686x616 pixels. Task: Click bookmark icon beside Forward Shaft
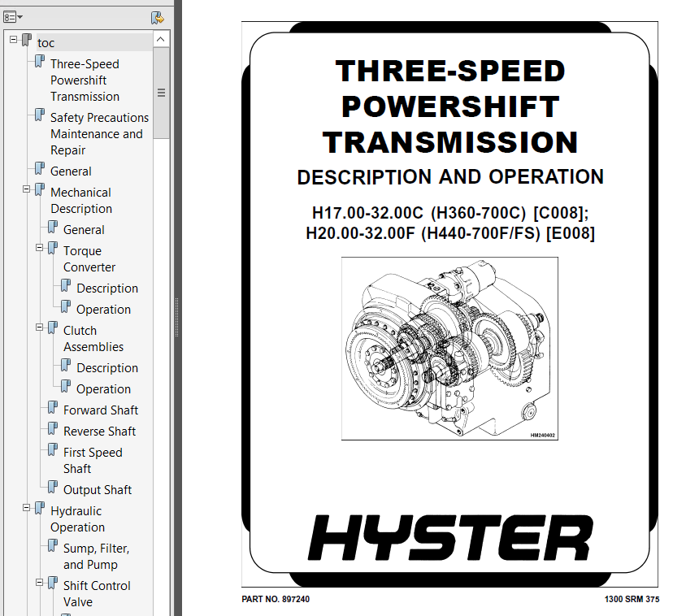tap(53, 408)
